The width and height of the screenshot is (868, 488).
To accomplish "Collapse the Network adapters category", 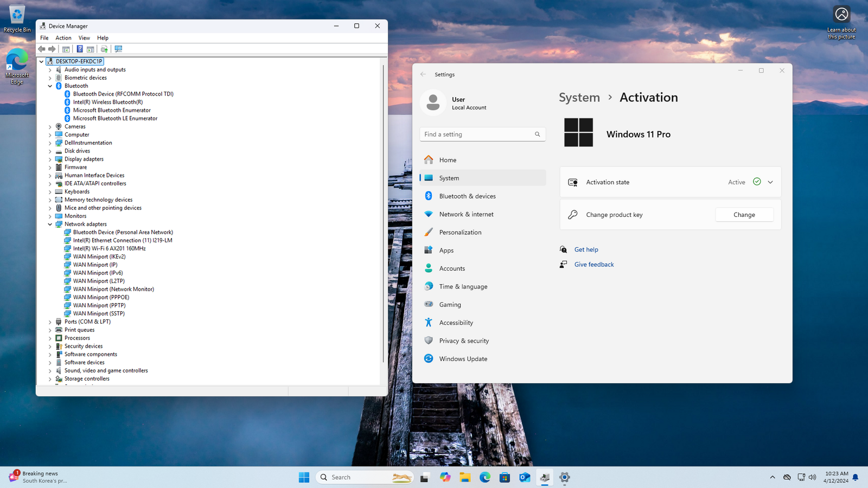I will 50,224.
